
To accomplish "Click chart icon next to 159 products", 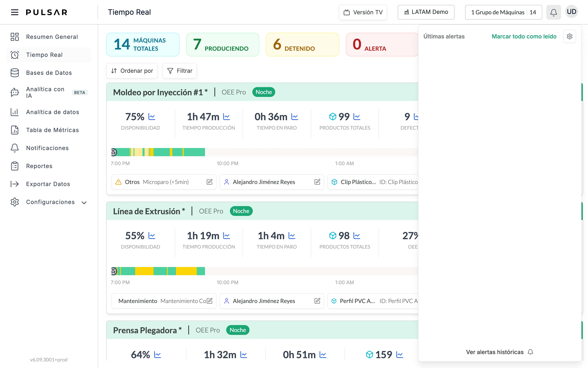I will coord(400,355).
